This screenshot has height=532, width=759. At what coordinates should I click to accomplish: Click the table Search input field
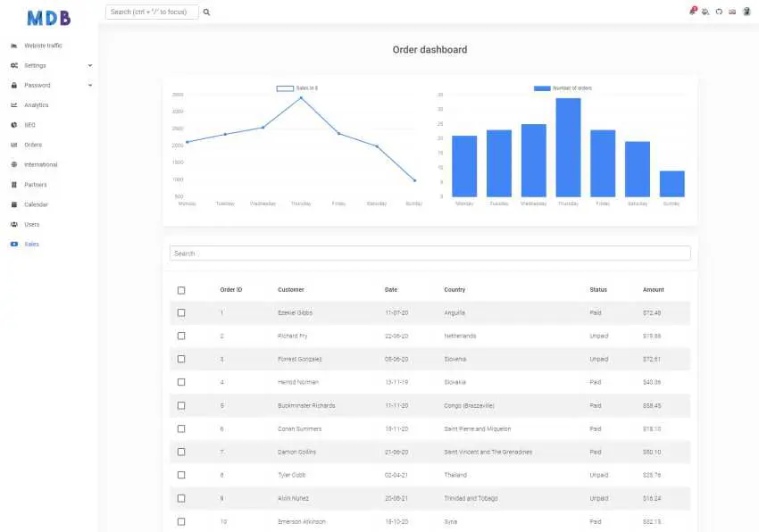click(x=430, y=253)
